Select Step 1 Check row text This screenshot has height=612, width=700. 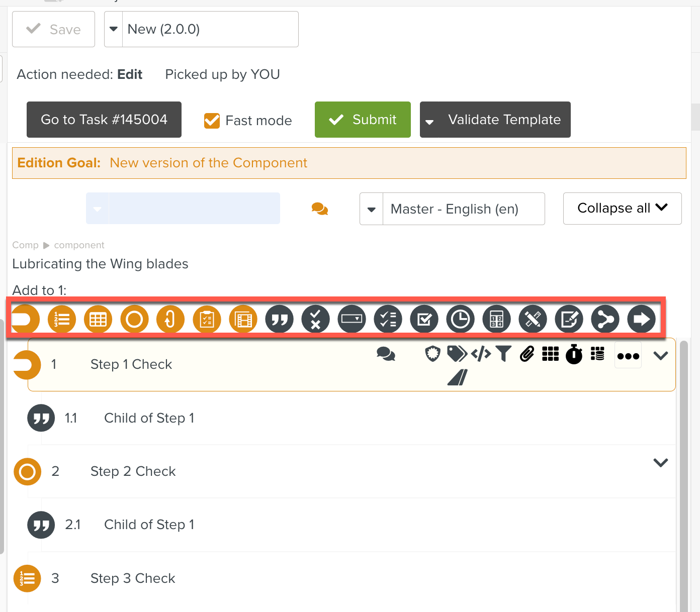(x=131, y=364)
